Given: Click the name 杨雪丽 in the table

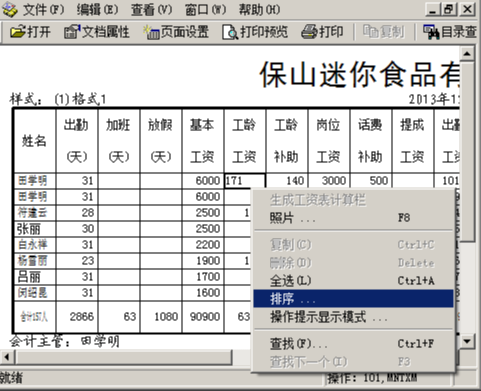Looking at the screenshot, I should tap(32, 261).
